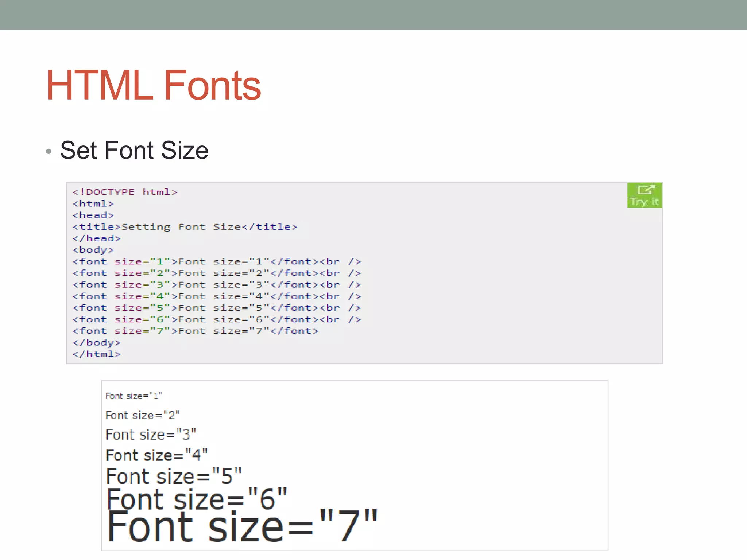Viewport: 747px width, 560px height.
Task: Click the <!DOCTYPE html> code line
Action: tap(125, 192)
